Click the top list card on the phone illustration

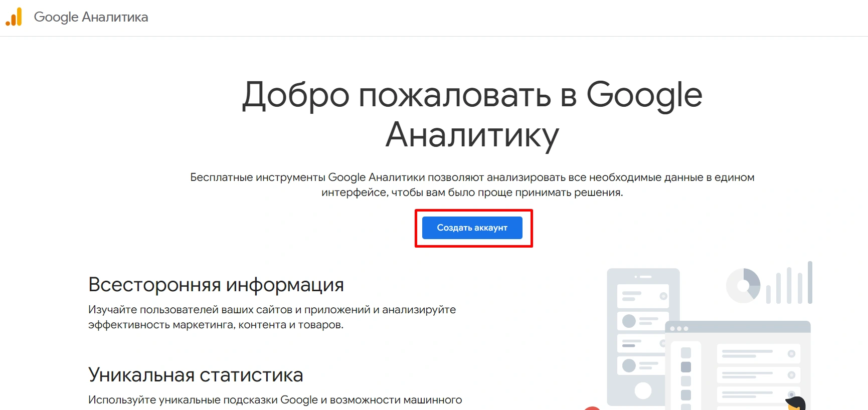click(643, 296)
